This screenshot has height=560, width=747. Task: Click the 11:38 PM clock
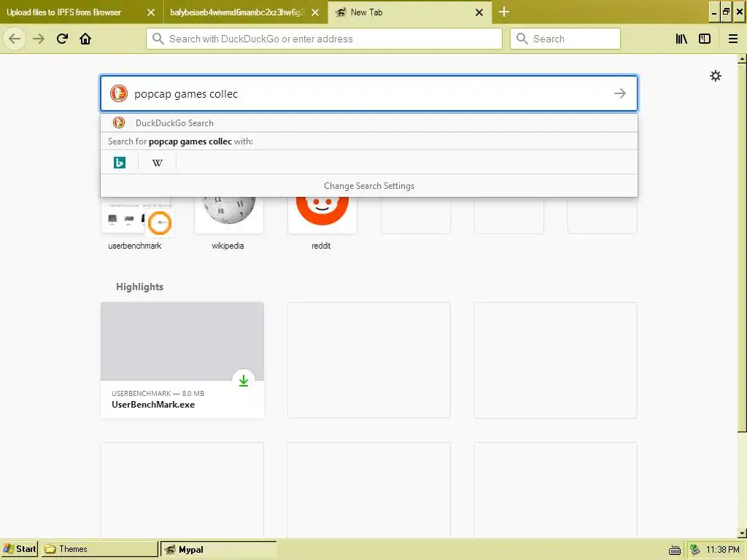pos(723,550)
